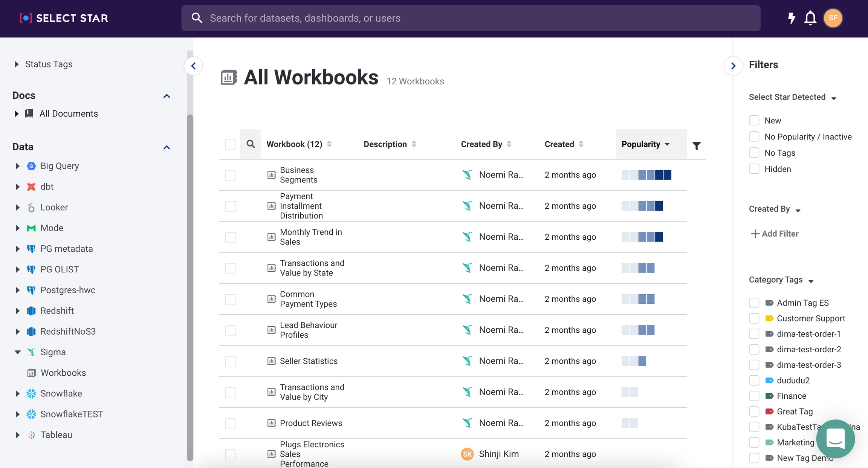The width and height of the screenshot is (868, 468).
Task: Click the Add Filter button
Action: point(775,234)
